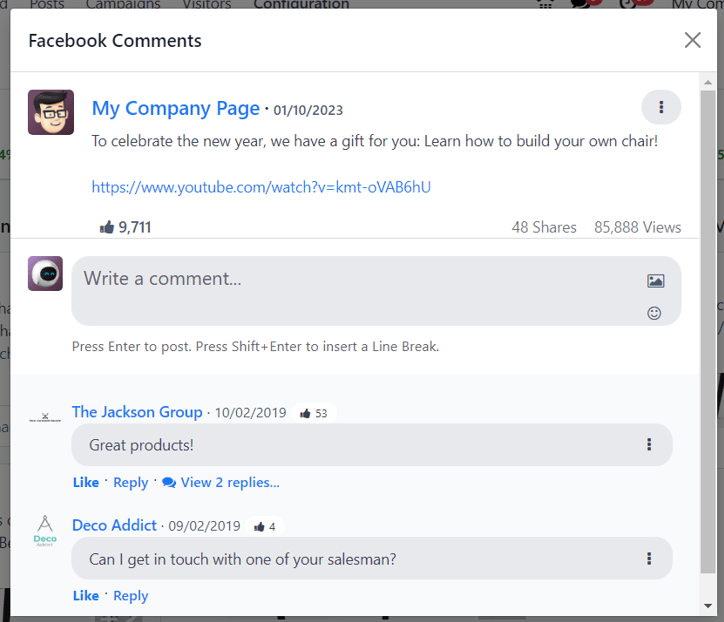Click the thumbs-up count on Jackson Group comment
This screenshot has height=622, width=724.
coord(314,413)
